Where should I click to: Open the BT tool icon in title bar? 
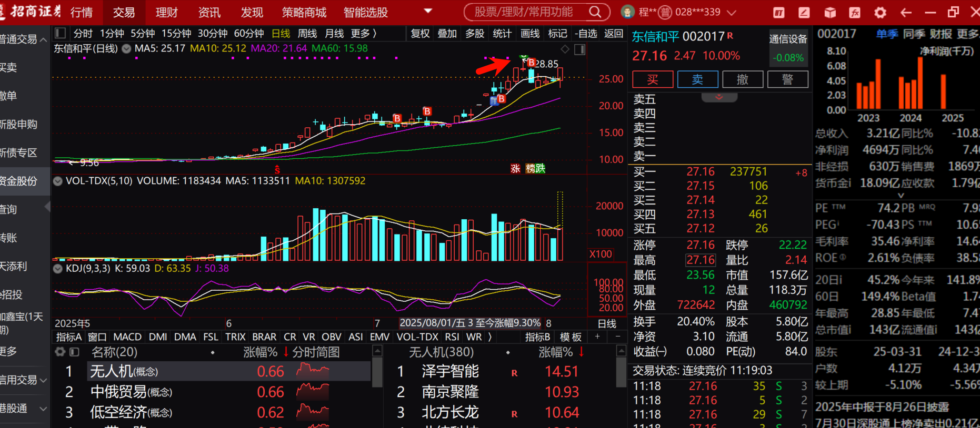point(779,13)
